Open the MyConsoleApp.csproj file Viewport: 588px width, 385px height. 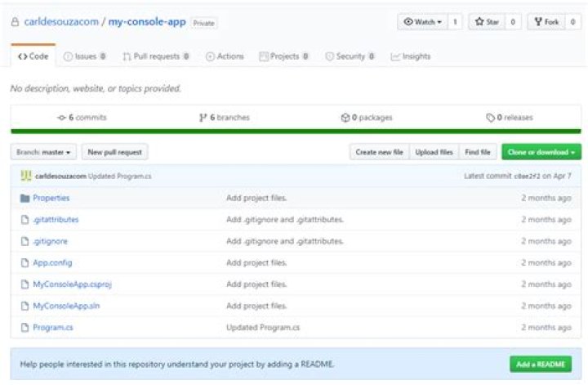(x=73, y=284)
